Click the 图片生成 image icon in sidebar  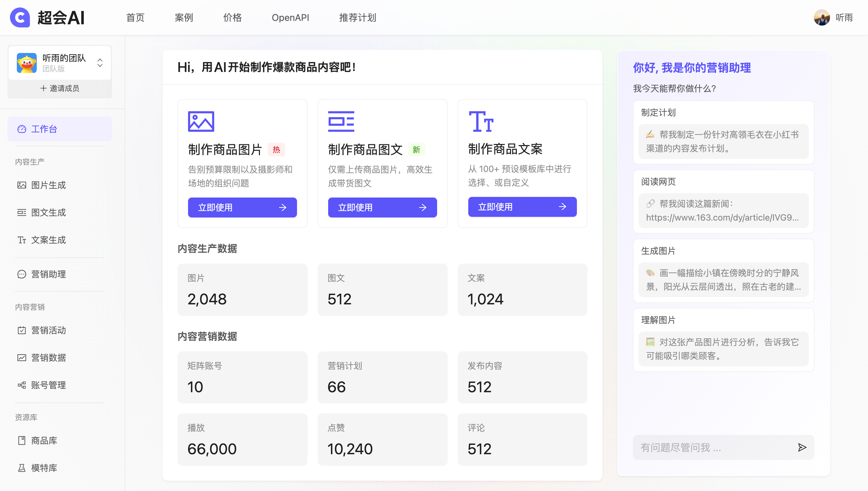pyautogui.click(x=21, y=185)
